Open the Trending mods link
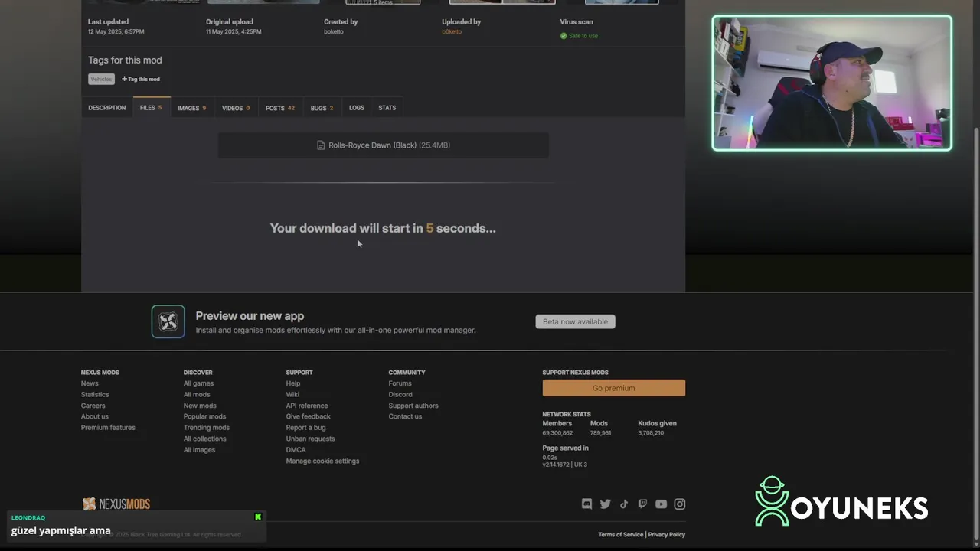Viewport: 980px width, 551px height. coord(207,428)
